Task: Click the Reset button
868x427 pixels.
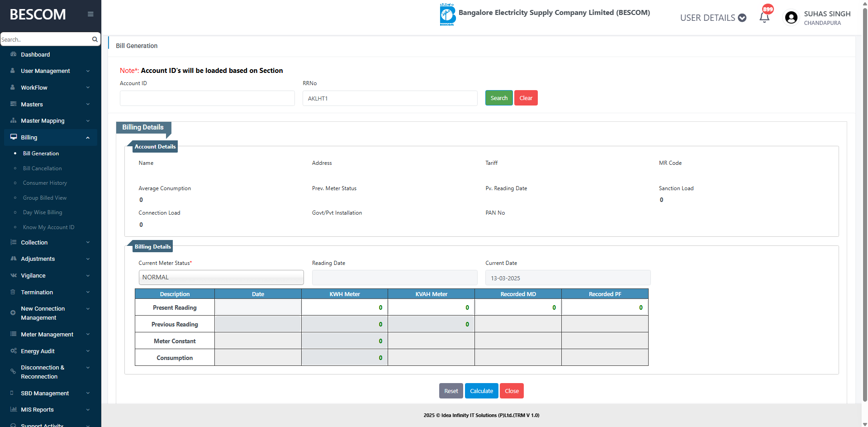Action: point(451,391)
